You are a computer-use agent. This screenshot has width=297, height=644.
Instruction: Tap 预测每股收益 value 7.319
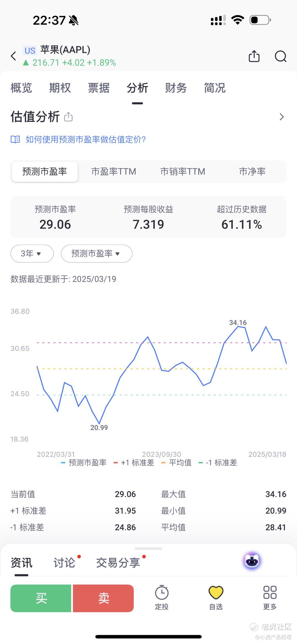point(148,224)
